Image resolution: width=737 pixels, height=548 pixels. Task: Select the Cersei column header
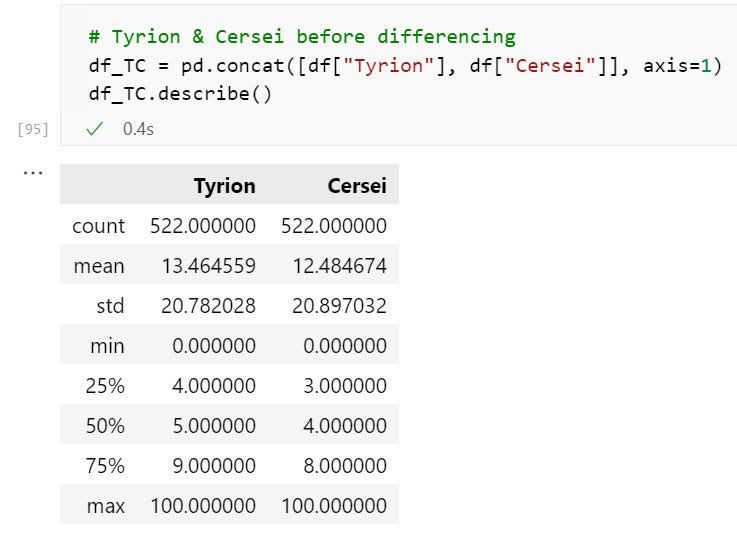click(356, 186)
